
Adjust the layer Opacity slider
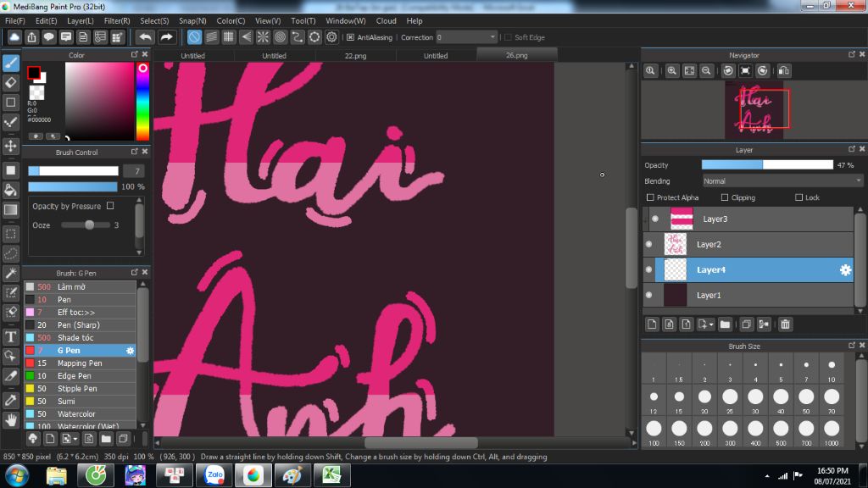(x=767, y=165)
